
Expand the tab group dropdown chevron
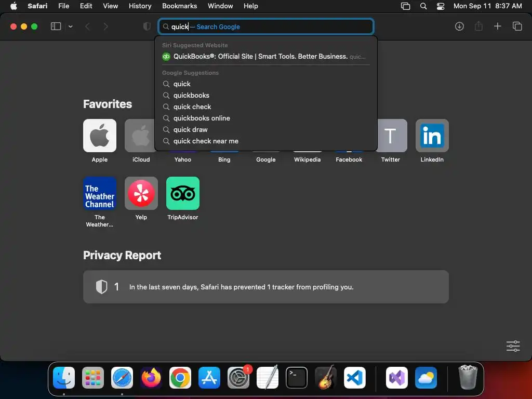[x=70, y=26]
